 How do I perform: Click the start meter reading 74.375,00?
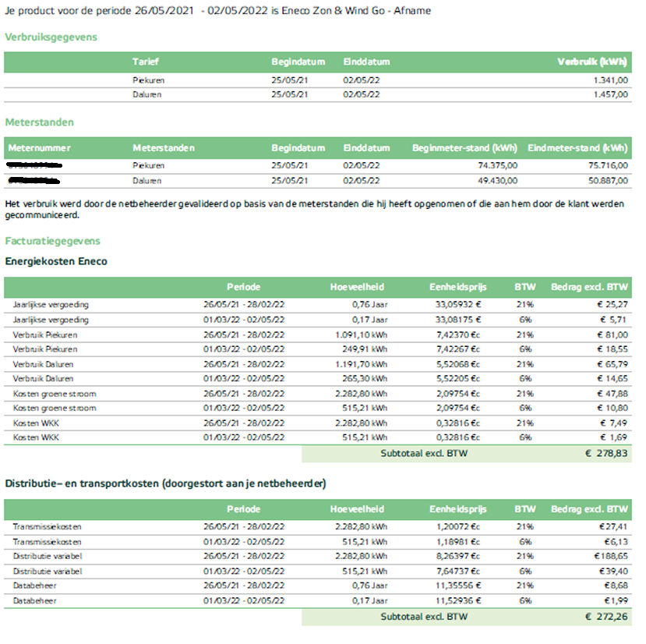click(495, 166)
